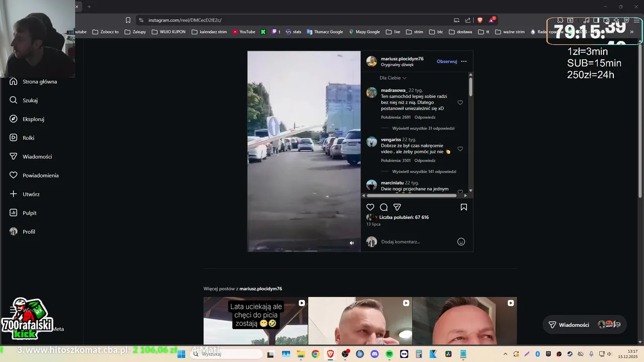Image resolution: width=644 pixels, height=362 pixels.
Task: Open stats bookmark
Action: tap(293, 32)
